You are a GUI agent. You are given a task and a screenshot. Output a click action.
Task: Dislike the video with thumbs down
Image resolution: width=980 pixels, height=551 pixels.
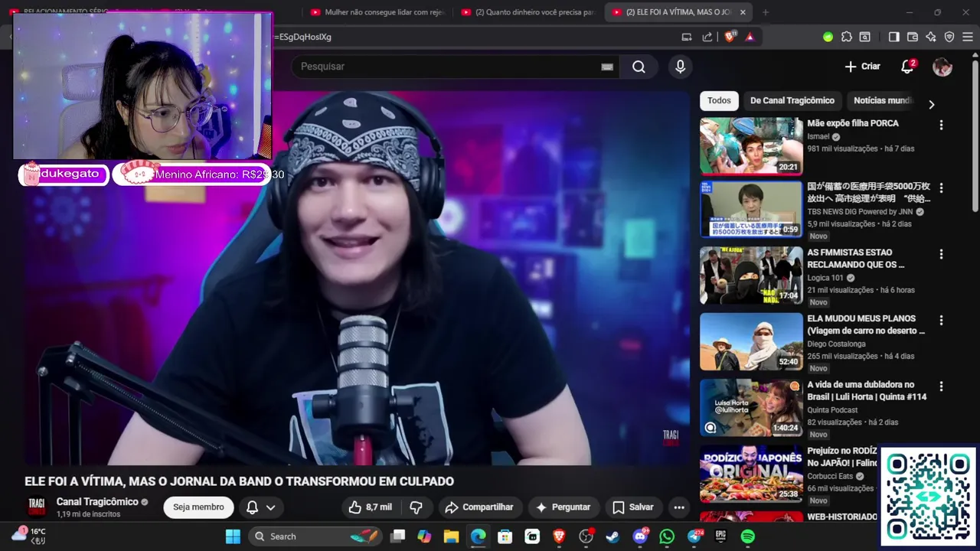[416, 507]
